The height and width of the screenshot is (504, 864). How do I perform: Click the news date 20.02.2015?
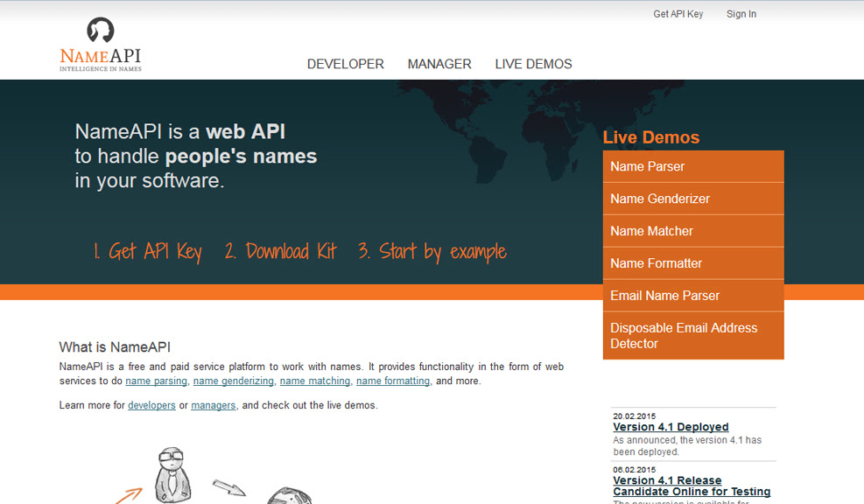pyautogui.click(x=635, y=416)
